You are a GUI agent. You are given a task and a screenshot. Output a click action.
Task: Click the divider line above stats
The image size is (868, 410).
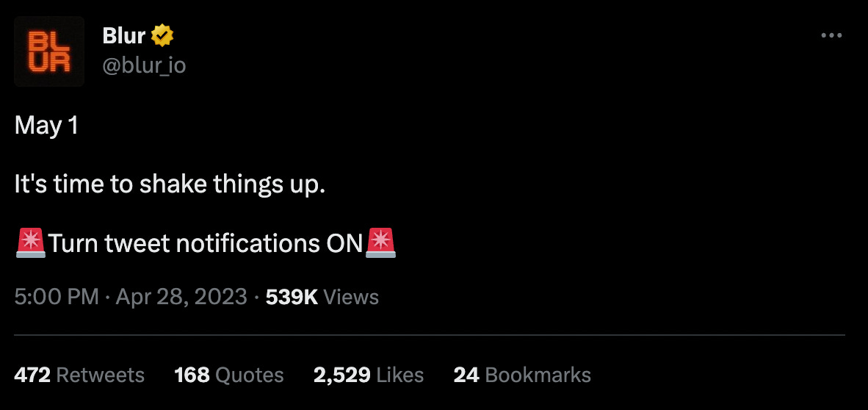[x=430, y=335]
